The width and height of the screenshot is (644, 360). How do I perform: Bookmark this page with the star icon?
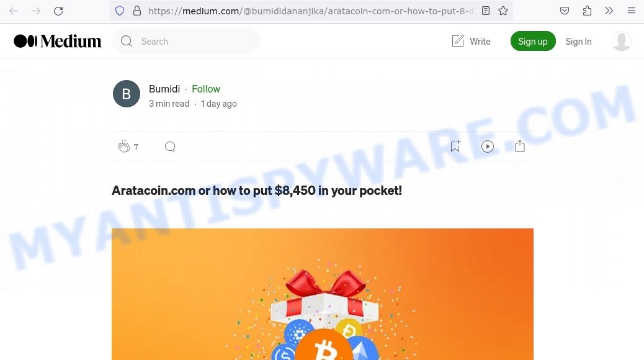(503, 11)
